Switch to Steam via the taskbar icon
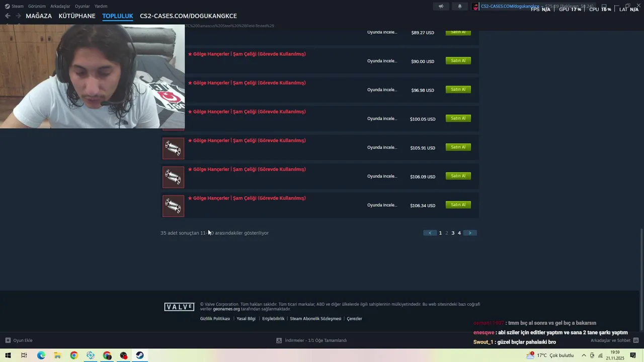The width and height of the screenshot is (644, 362). click(x=140, y=355)
